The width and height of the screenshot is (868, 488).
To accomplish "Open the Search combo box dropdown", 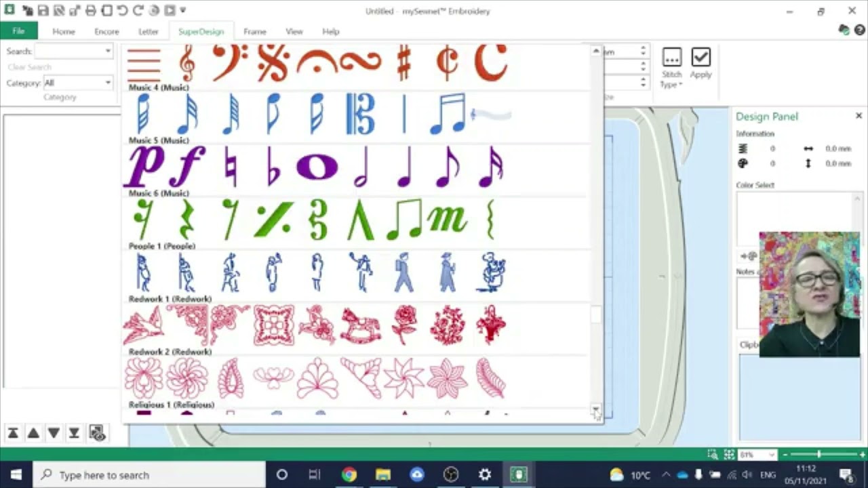I will (x=108, y=51).
